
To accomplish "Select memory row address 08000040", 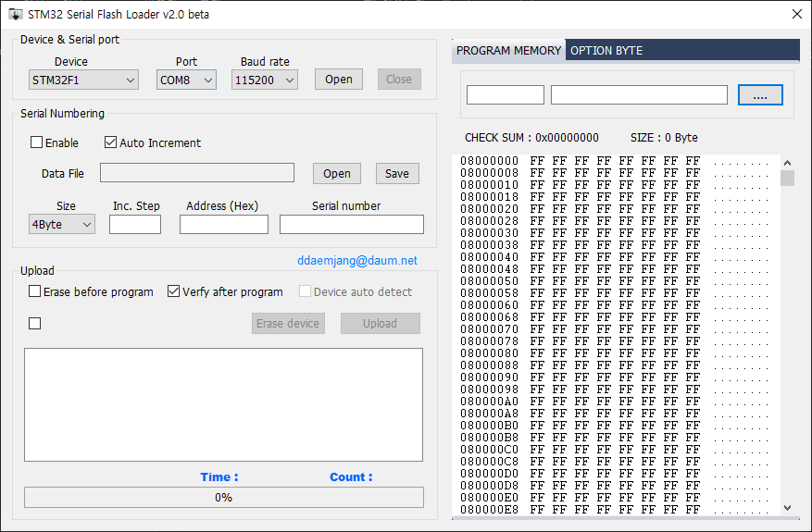I will click(490, 257).
